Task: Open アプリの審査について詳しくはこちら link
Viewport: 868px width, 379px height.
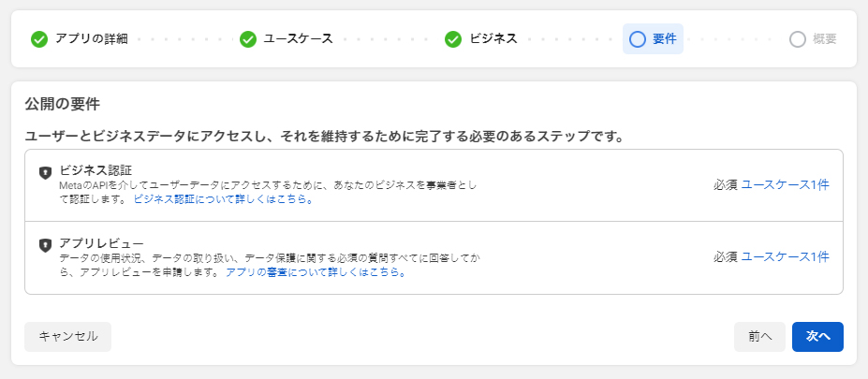Action: coord(316,272)
